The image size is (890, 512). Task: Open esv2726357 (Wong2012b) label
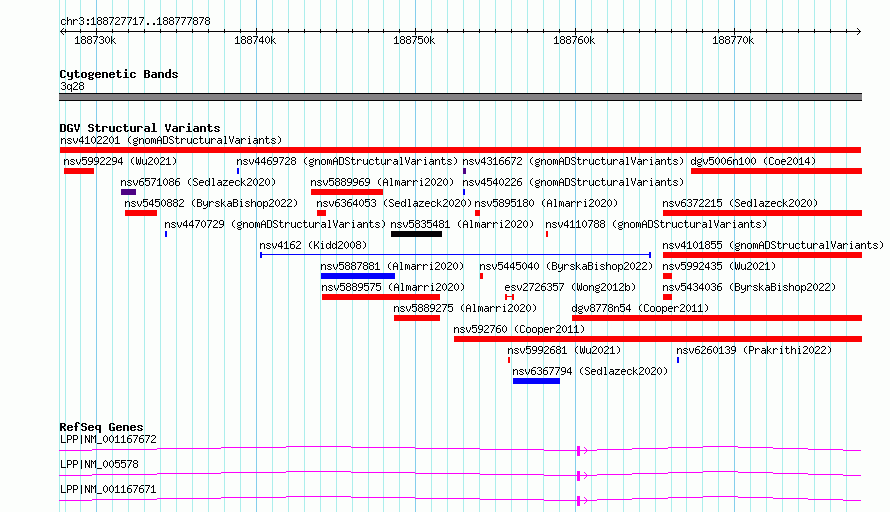[570, 287]
